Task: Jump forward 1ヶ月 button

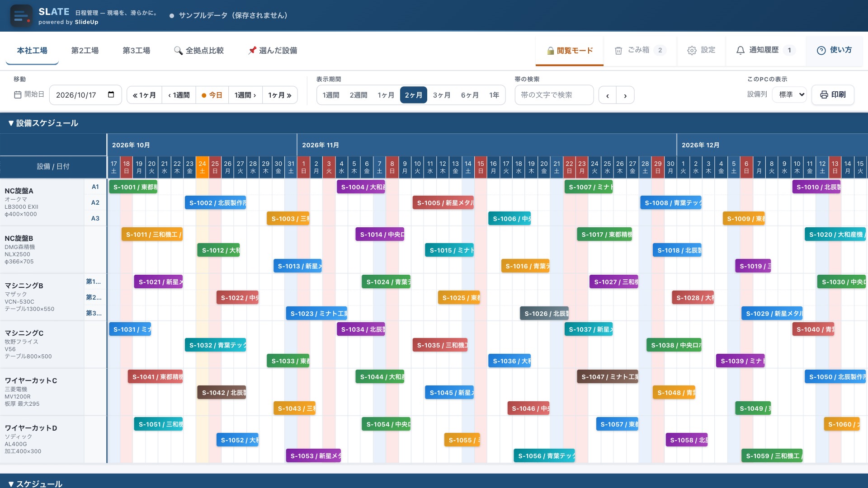Action: point(280,95)
